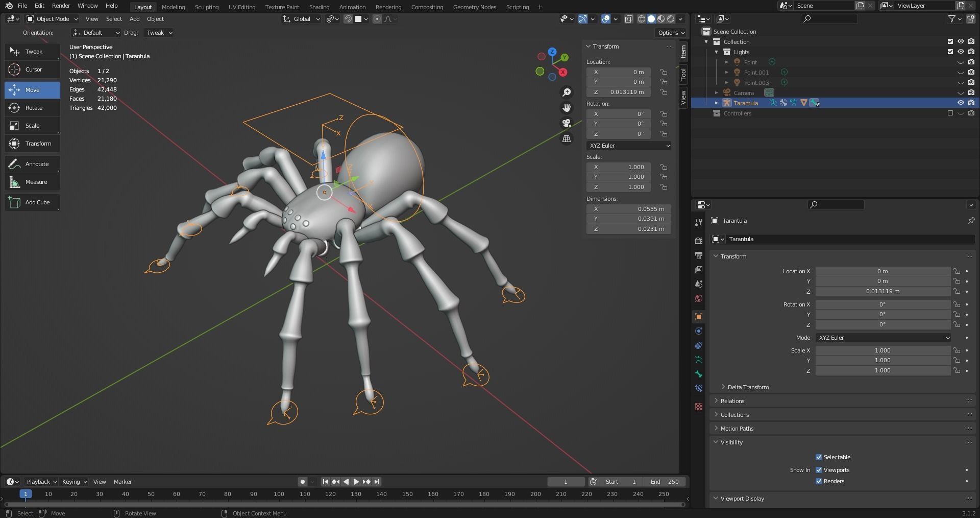
Task: Click the viewport zoom magnifier icon
Action: click(x=567, y=92)
